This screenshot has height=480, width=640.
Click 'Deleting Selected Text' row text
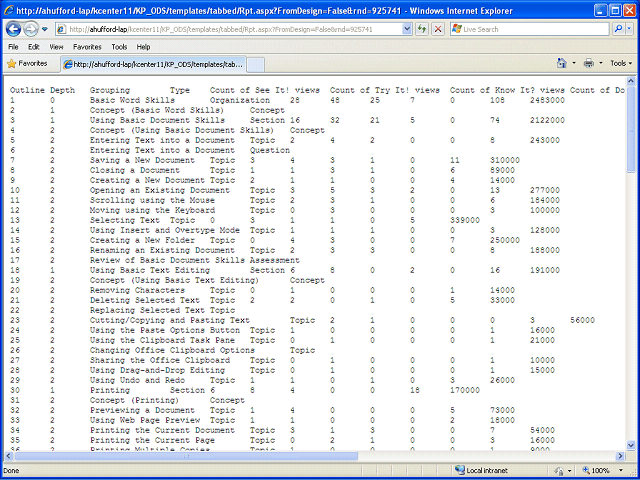click(144, 300)
